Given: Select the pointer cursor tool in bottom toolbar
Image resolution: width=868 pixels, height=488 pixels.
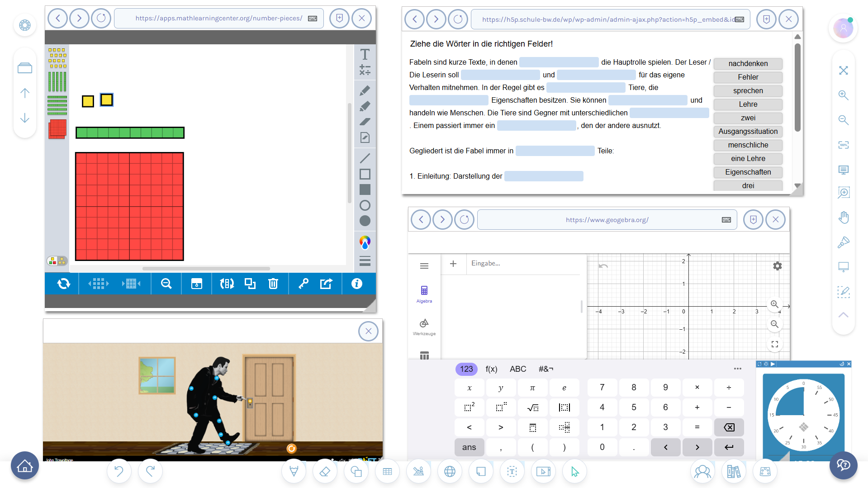Looking at the screenshot, I should coord(575,471).
